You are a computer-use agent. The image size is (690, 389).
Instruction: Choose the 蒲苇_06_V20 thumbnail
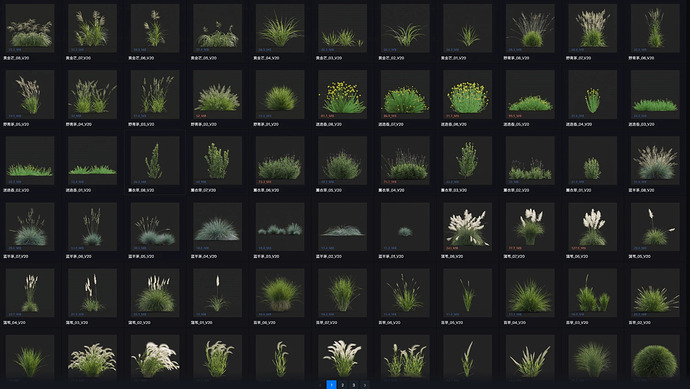592,227
